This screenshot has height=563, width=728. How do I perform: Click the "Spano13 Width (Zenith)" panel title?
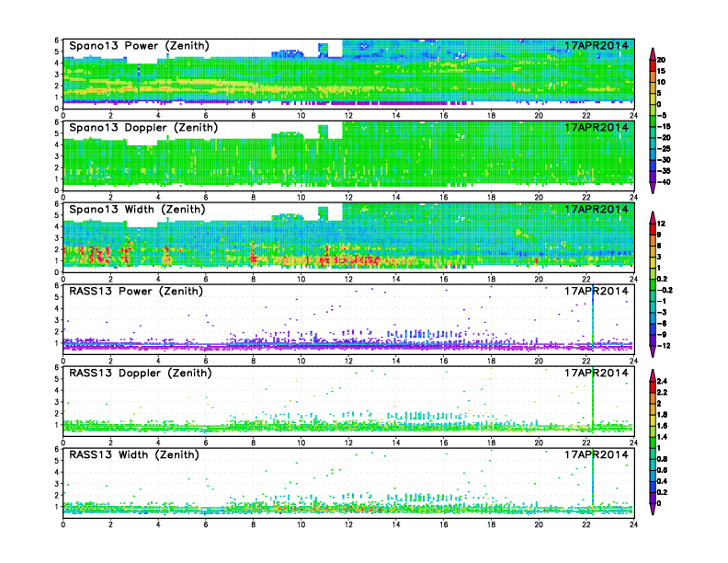pos(137,210)
